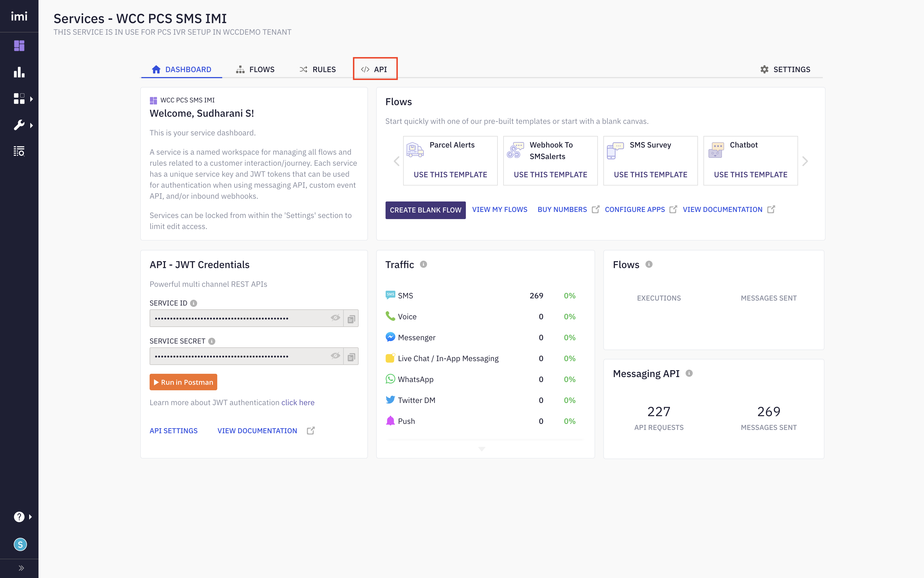Click the imi logo in sidebar
Screen dimensions: 924x578
click(x=19, y=16)
